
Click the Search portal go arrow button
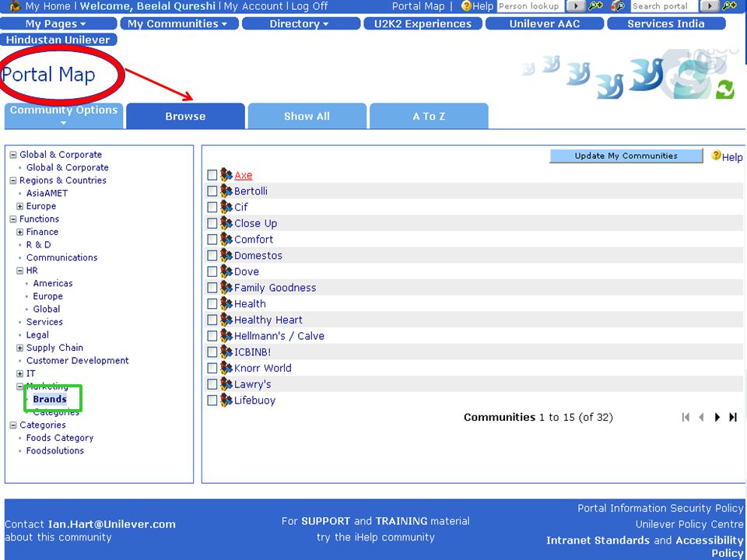tap(710, 6)
